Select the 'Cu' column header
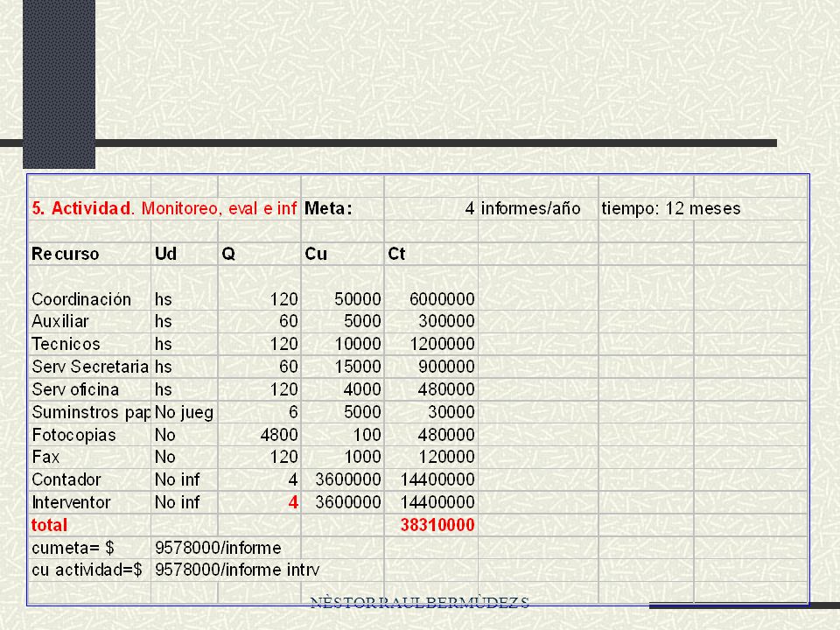 pyautogui.click(x=316, y=254)
